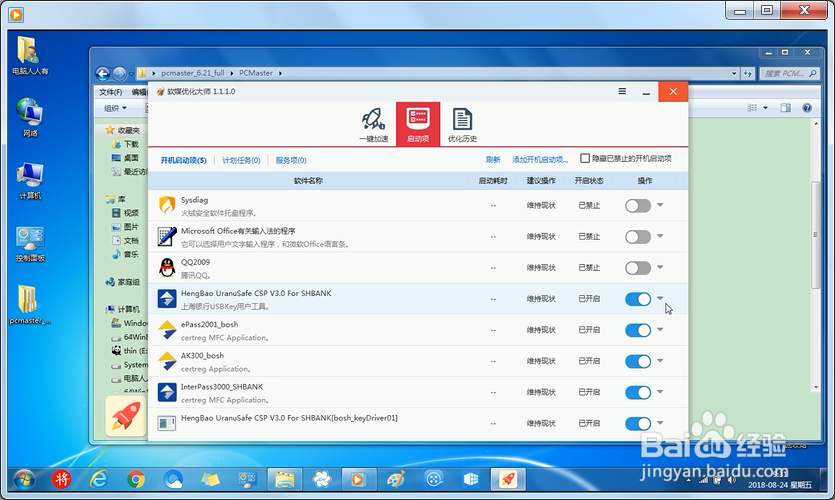Click PCMaster in Explorer breadcrumb
This screenshot has height=500, width=835.
tap(256, 73)
